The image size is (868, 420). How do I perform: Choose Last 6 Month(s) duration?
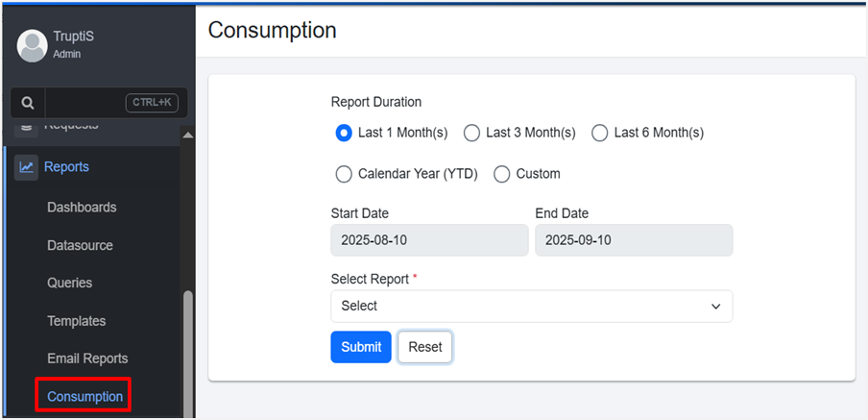(x=600, y=133)
